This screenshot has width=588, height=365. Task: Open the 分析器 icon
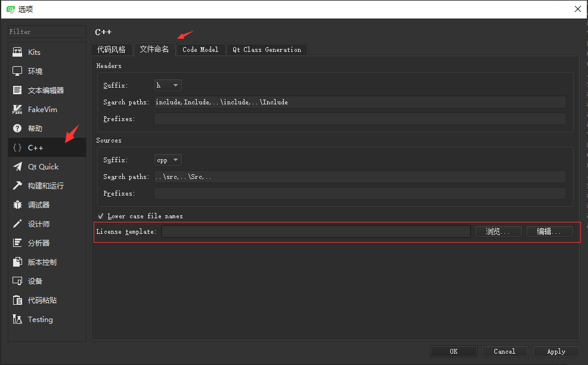tap(17, 243)
